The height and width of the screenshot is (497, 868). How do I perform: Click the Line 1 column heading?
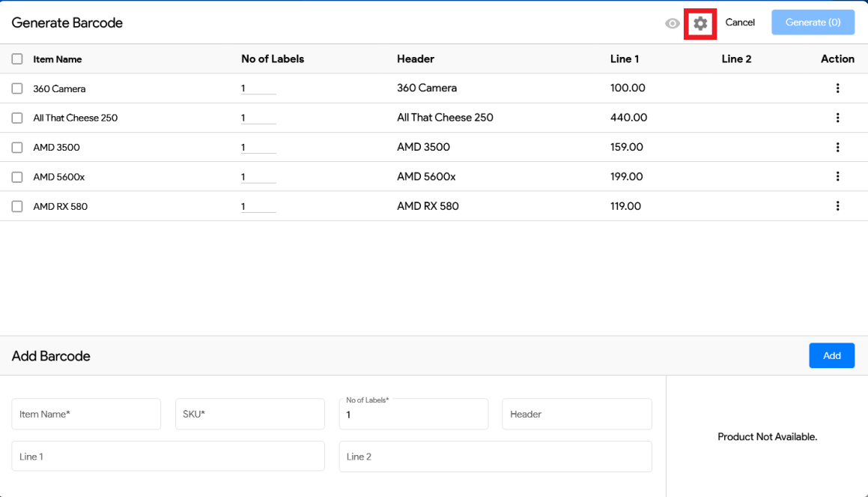(x=625, y=58)
